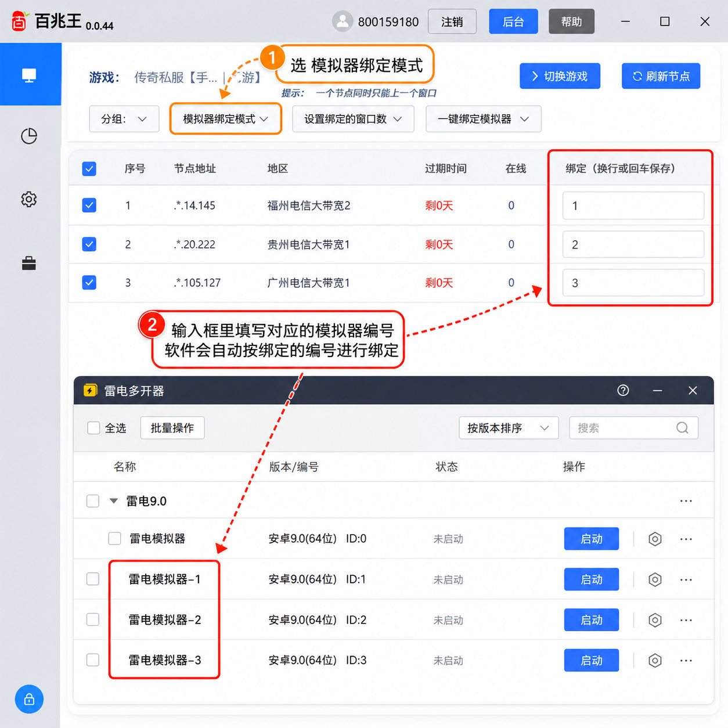Open more options dots for 雷电模拟器 ID:0
This screenshot has height=728, width=728.
(686, 539)
